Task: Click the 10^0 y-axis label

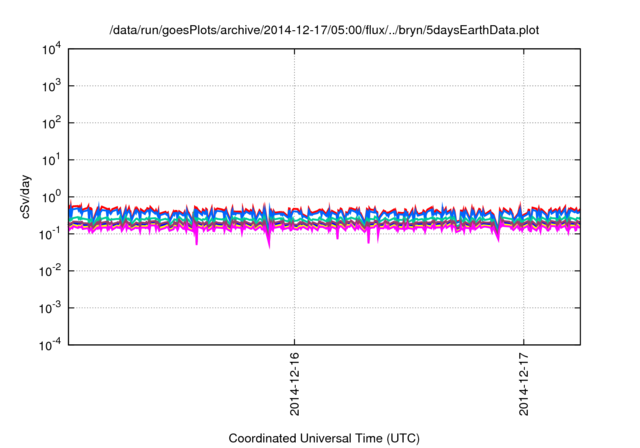Action: (52, 197)
